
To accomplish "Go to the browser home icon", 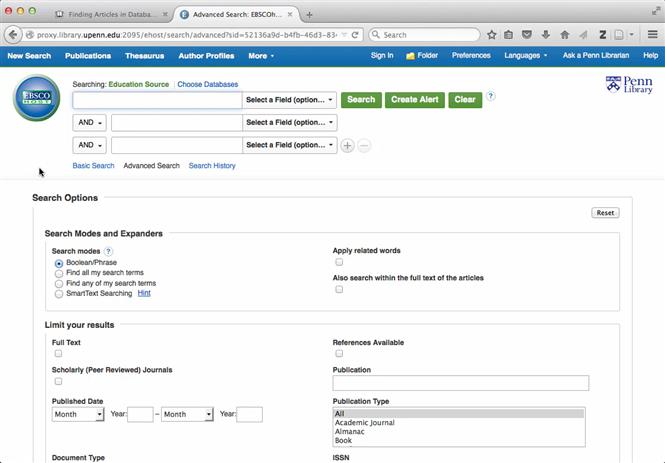I will click(x=564, y=35).
